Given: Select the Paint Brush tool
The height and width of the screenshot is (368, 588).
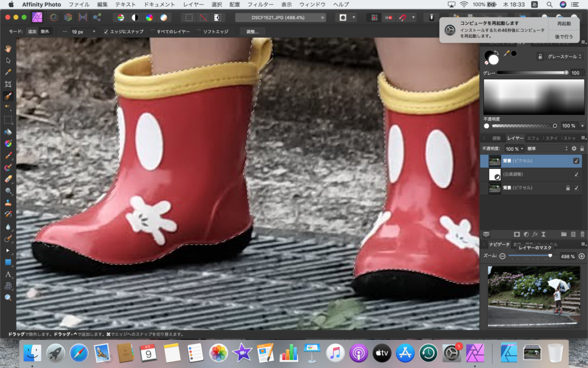Looking at the screenshot, I should (8, 155).
